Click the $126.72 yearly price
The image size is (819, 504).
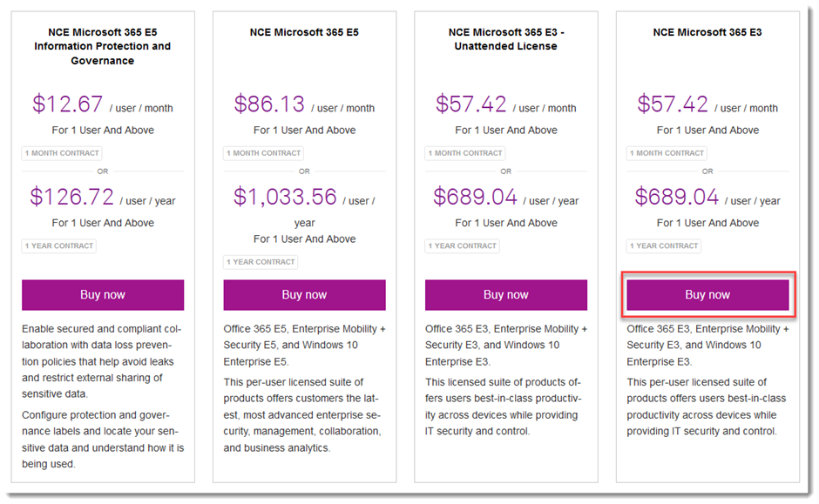coord(72,197)
